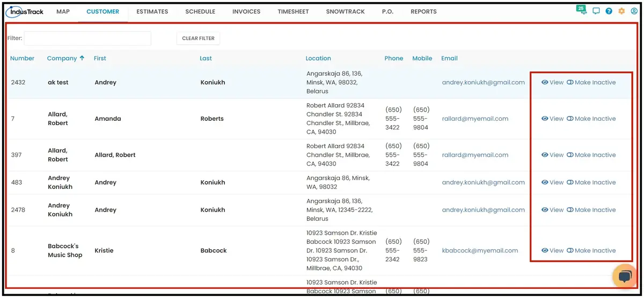Sort by the Last column header
This screenshot has height=298, width=644.
206,59
